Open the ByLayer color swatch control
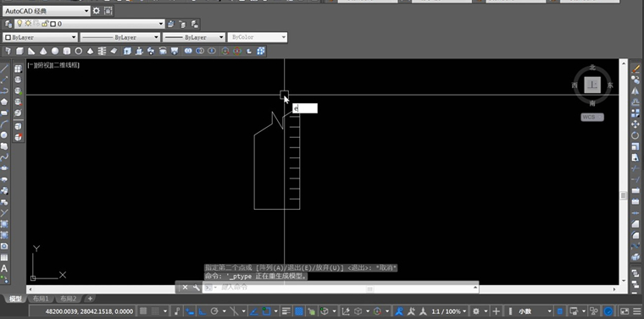The width and height of the screenshot is (644, 319). (x=40, y=37)
